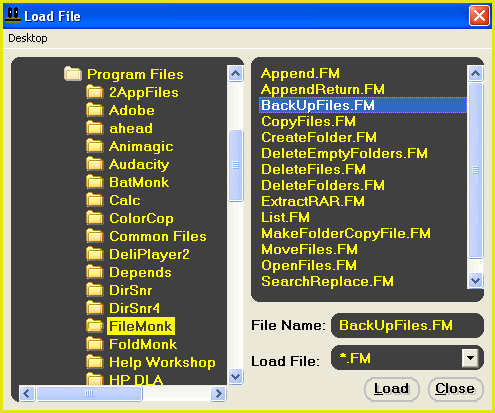Click the app icon in title bar

tap(13, 15)
